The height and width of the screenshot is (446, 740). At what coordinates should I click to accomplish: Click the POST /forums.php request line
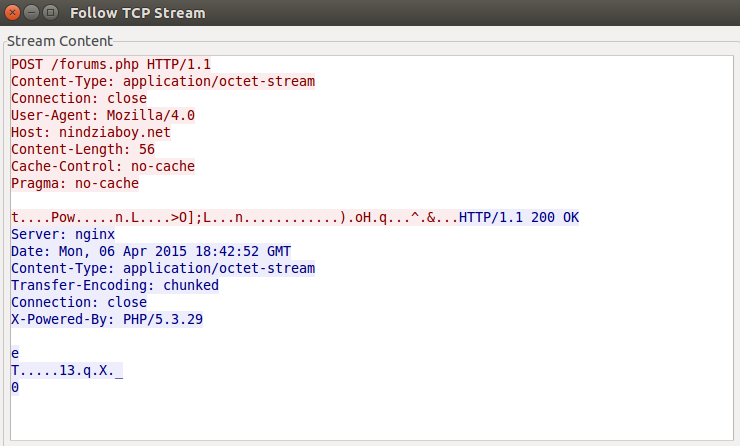(110, 65)
